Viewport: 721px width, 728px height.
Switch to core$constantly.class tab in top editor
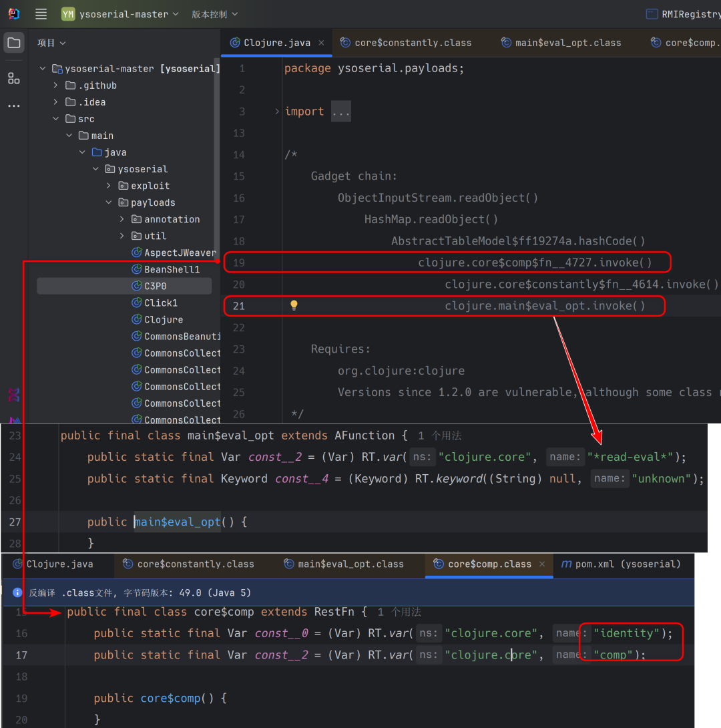(406, 43)
